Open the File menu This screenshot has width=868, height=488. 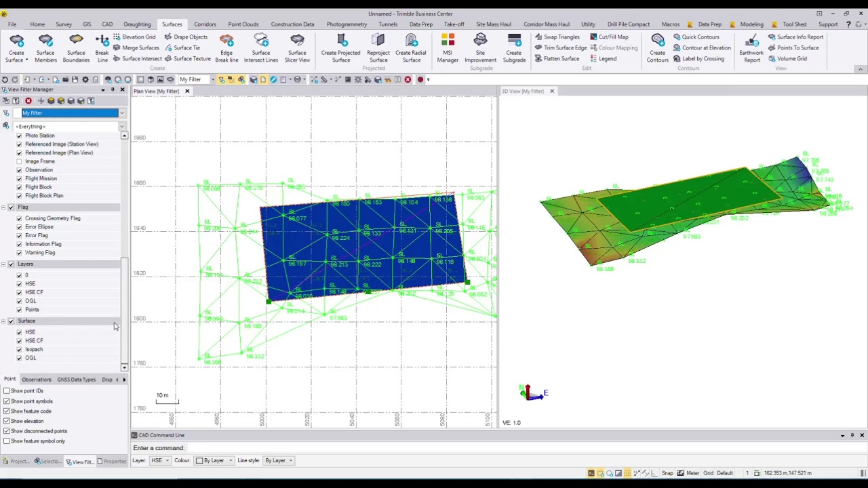(x=12, y=24)
